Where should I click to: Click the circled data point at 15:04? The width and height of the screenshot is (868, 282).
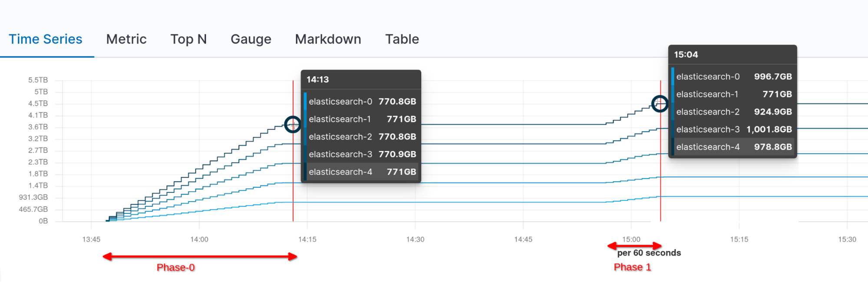(x=660, y=104)
